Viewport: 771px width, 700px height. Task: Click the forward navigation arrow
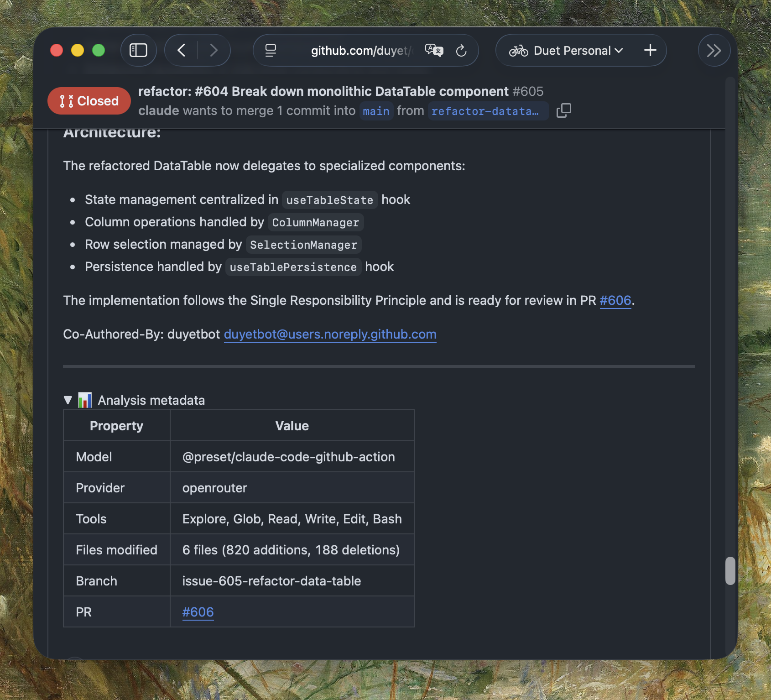point(214,50)
